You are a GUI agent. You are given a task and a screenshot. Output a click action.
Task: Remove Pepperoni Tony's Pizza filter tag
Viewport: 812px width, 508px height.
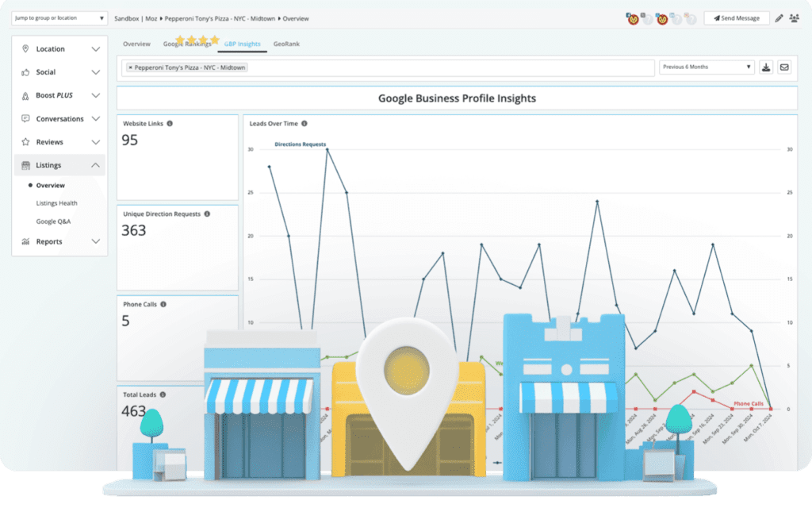pyautogui.click(x=131, y=68)
